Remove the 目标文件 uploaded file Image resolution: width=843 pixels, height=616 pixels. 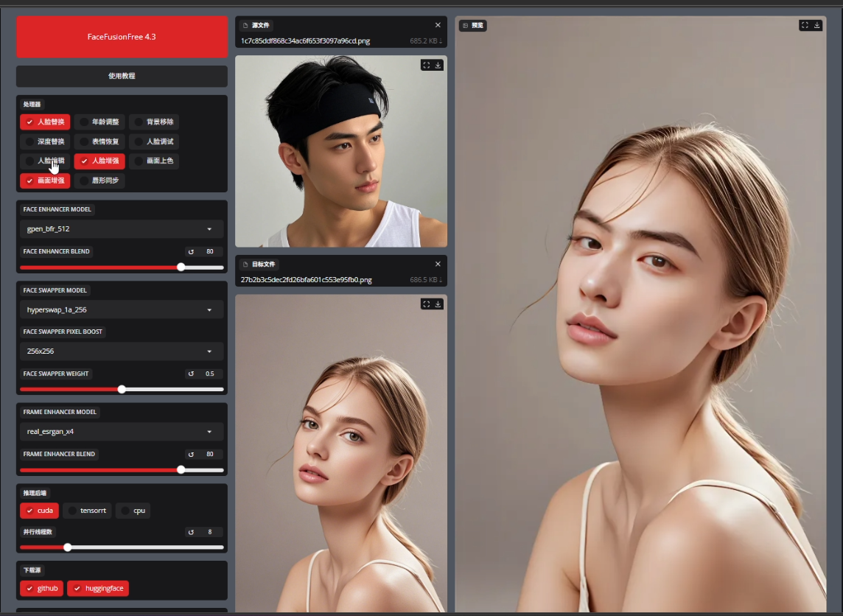(438, 264)
